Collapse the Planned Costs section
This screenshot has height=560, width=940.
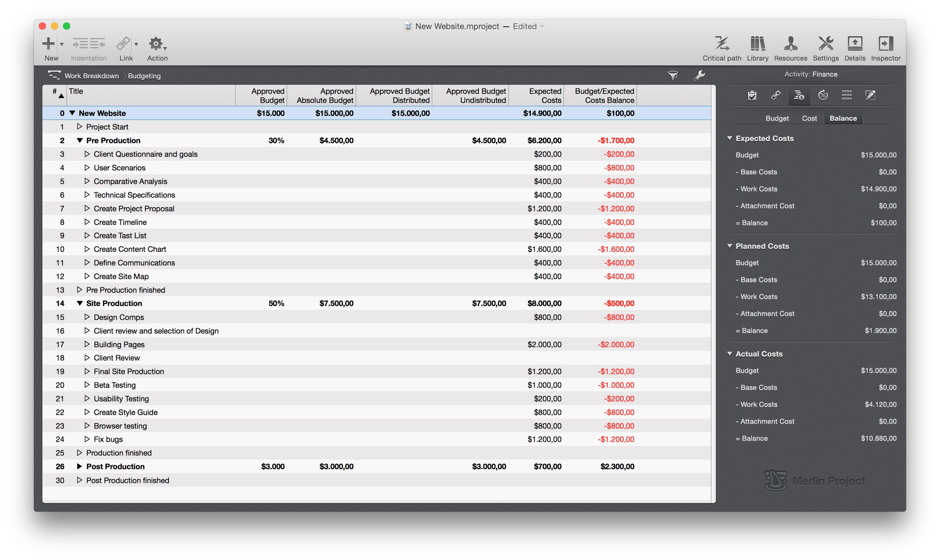click(730, 246)
